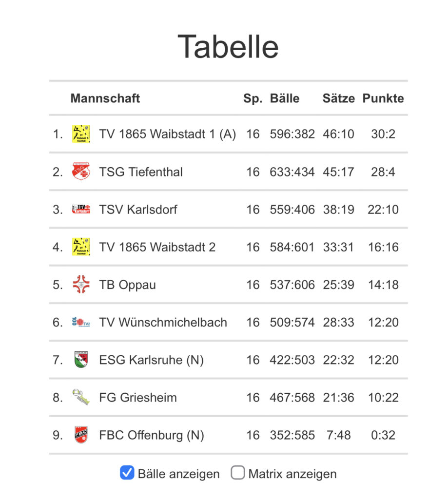Click the Mannschaft column header

105,98
